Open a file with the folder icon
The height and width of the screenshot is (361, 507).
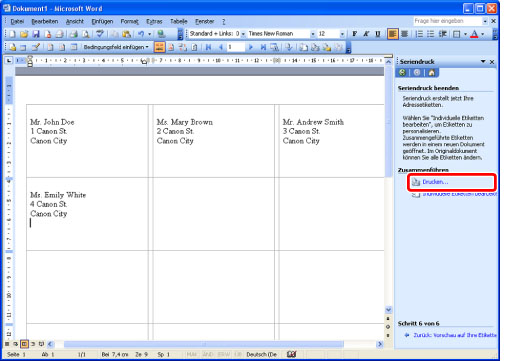coord(24,34)
